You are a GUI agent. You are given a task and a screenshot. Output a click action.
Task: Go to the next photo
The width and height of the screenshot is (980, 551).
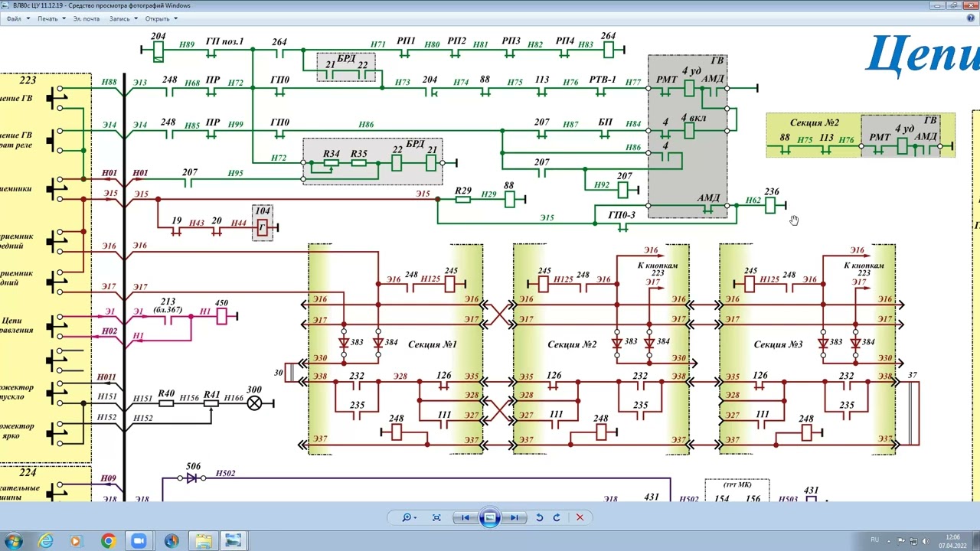coord(514,518)
